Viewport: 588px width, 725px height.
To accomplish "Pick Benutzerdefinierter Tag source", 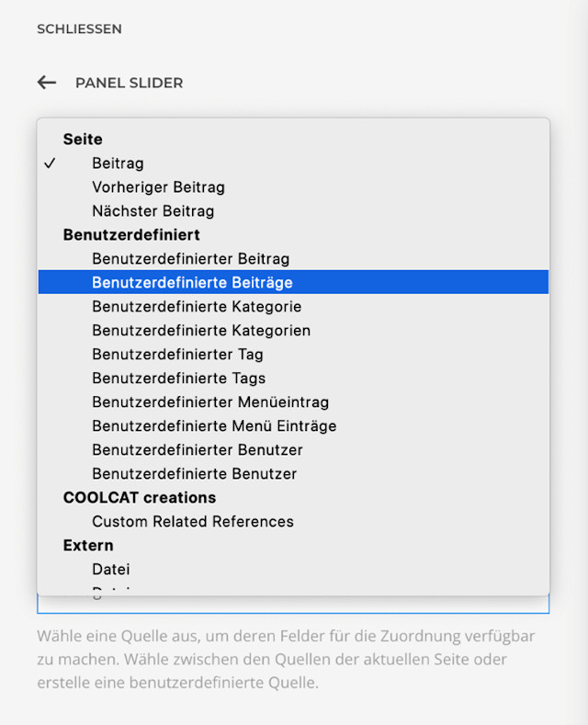I will 177,355.
